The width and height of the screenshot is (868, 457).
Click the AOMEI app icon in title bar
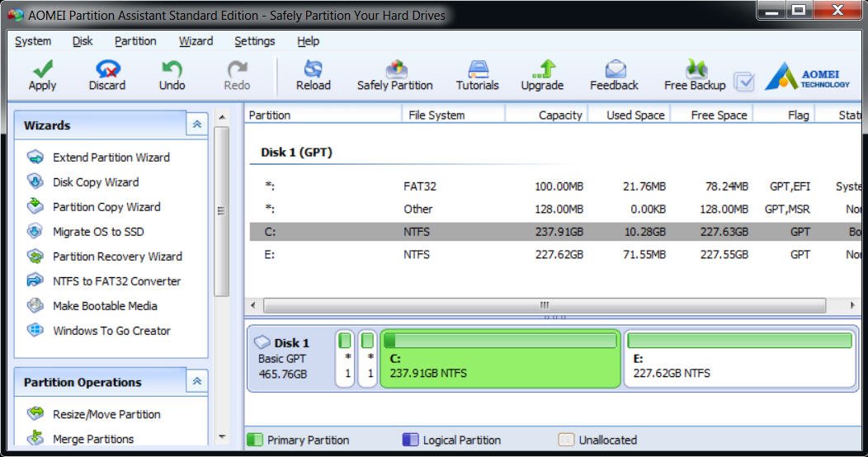tap(15, 15)
